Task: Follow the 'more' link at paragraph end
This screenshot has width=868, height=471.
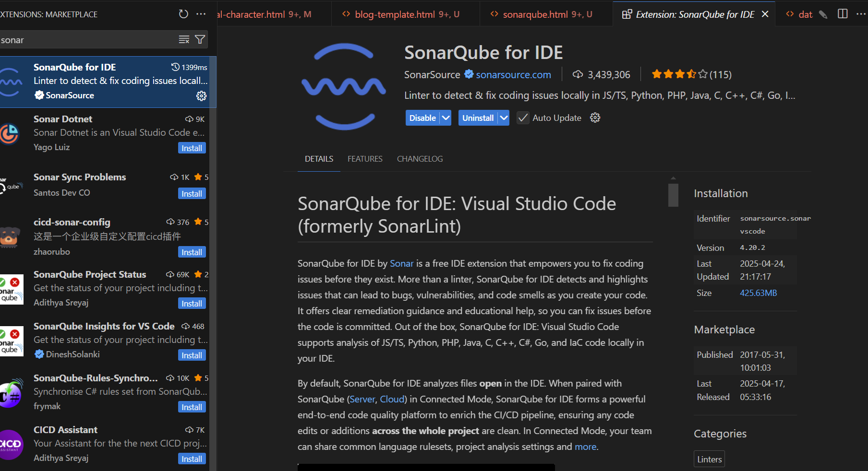Action: pos(585,447)
